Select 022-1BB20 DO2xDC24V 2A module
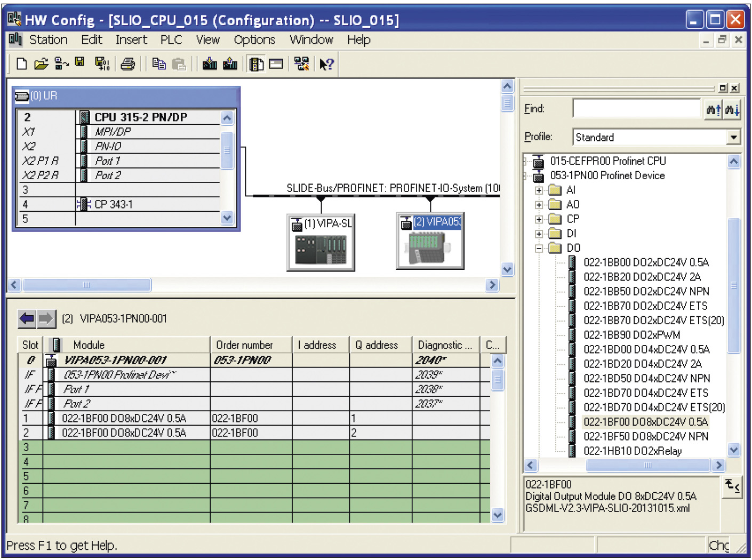752x560 pixels. [642, 277]
